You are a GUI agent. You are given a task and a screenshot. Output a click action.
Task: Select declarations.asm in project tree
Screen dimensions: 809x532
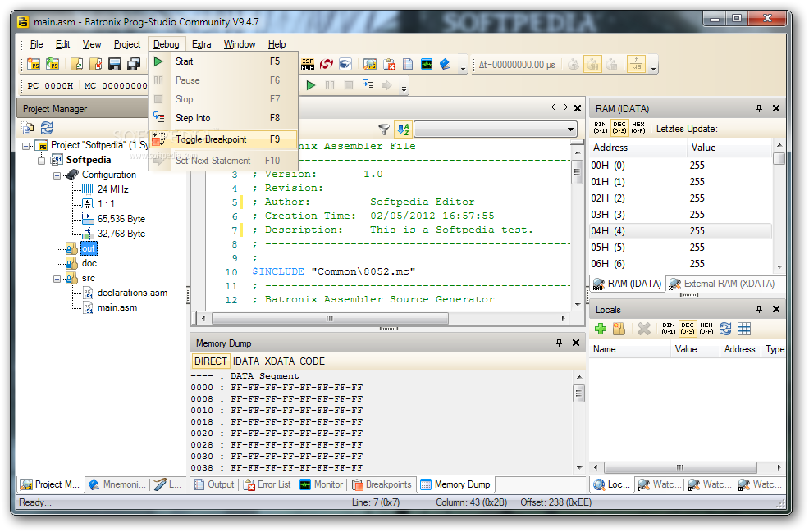132,293
